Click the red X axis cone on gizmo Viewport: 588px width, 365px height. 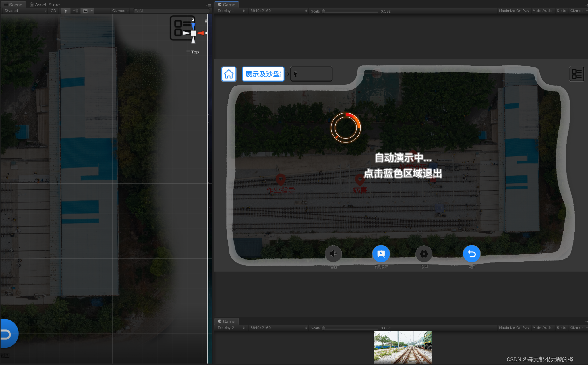(201, 33)
